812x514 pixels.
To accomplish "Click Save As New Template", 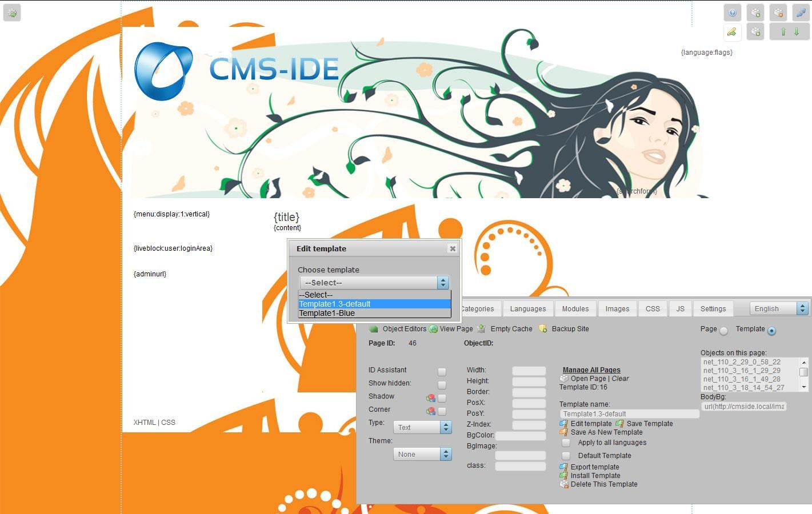I will 606,432.
